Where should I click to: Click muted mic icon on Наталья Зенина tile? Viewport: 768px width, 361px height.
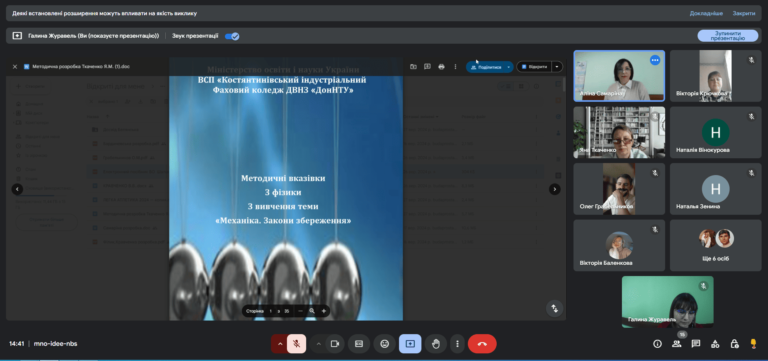click(x=751, y=173)
